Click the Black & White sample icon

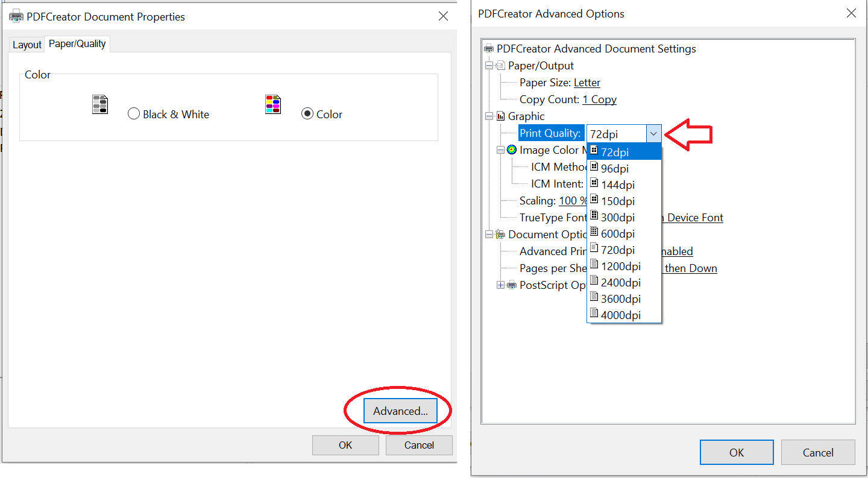pyautogui.click(x=100, y=104)
